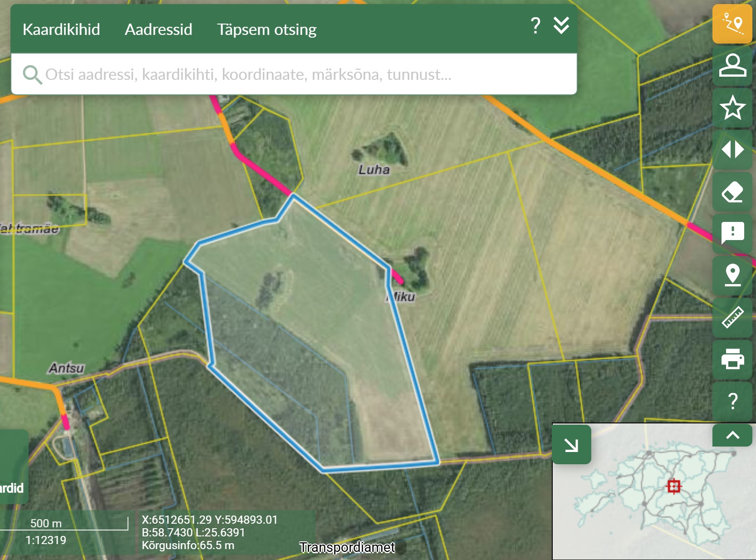
Task: Open the Aadressid tab
Action: pos(158,29)
